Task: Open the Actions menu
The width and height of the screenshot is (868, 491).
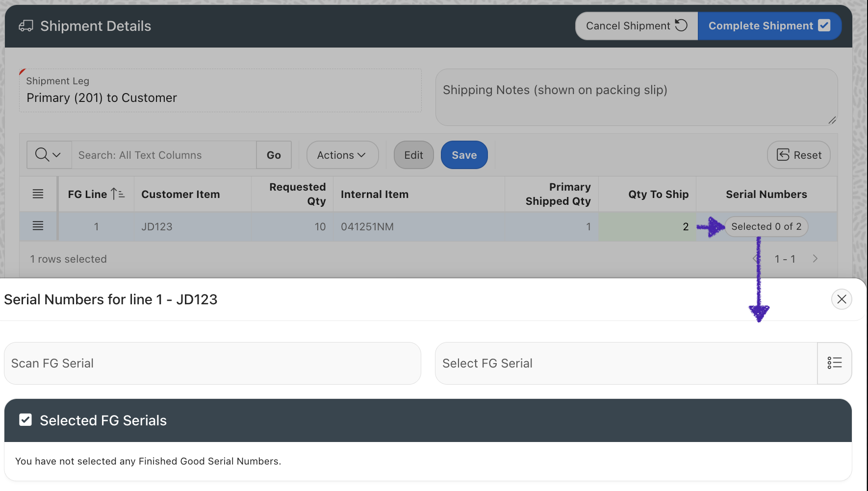Action: (x=342, y=155)
